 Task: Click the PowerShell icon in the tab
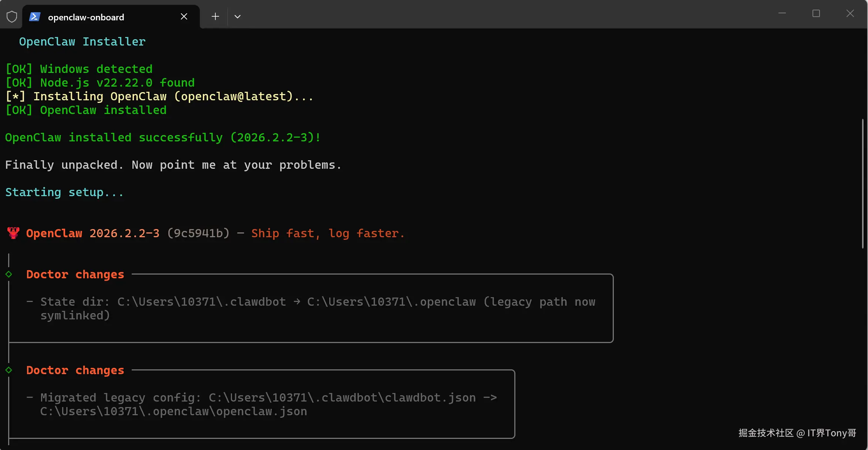point(35,17)
